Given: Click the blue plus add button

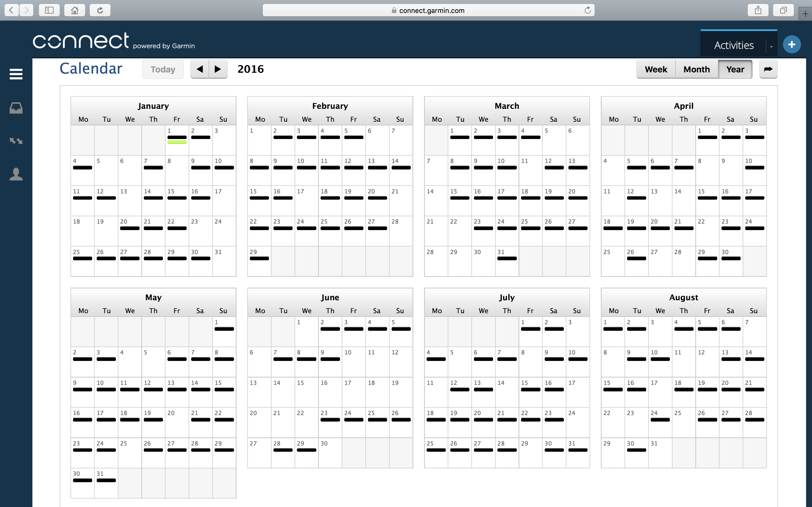Looking at the screenshot, I should [x=791, y=44].
